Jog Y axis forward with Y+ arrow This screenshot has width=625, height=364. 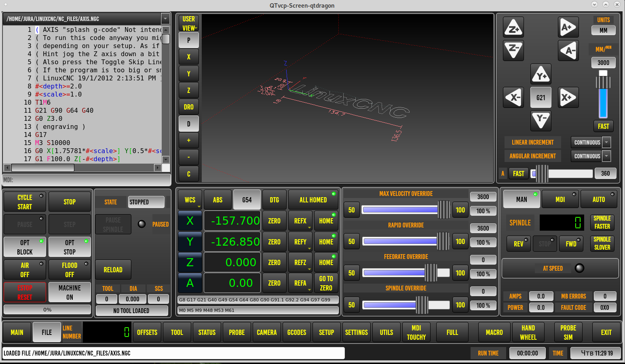coord(541,74)
